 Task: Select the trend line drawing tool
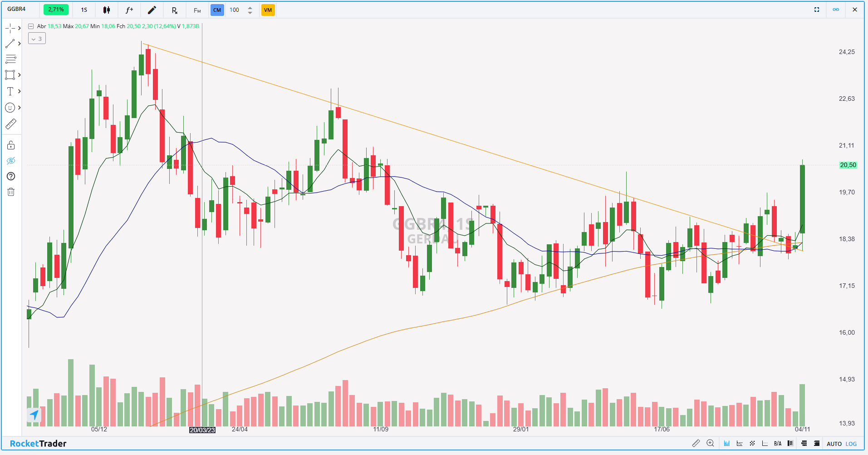(10, 44)
